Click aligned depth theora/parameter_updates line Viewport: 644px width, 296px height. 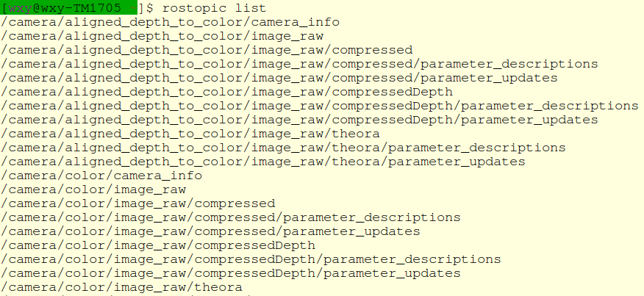point(263,162)
